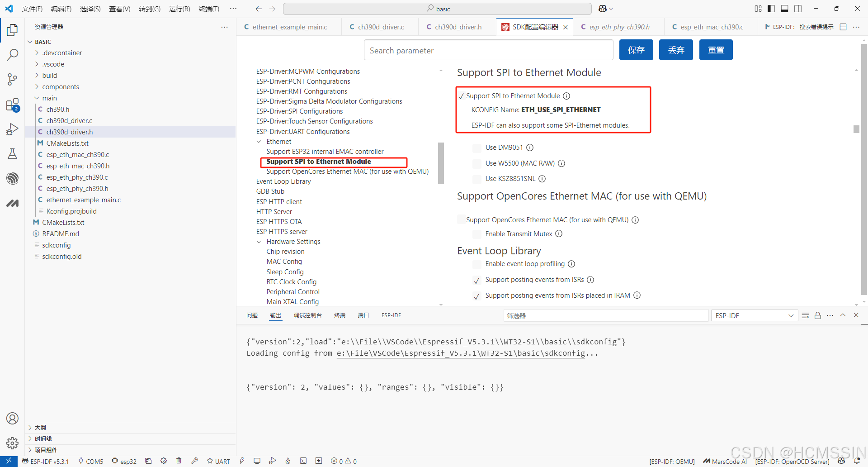This screenshot has width=868, height=467.
Task: Click the full clean trash icon
Action: (179, 461)
